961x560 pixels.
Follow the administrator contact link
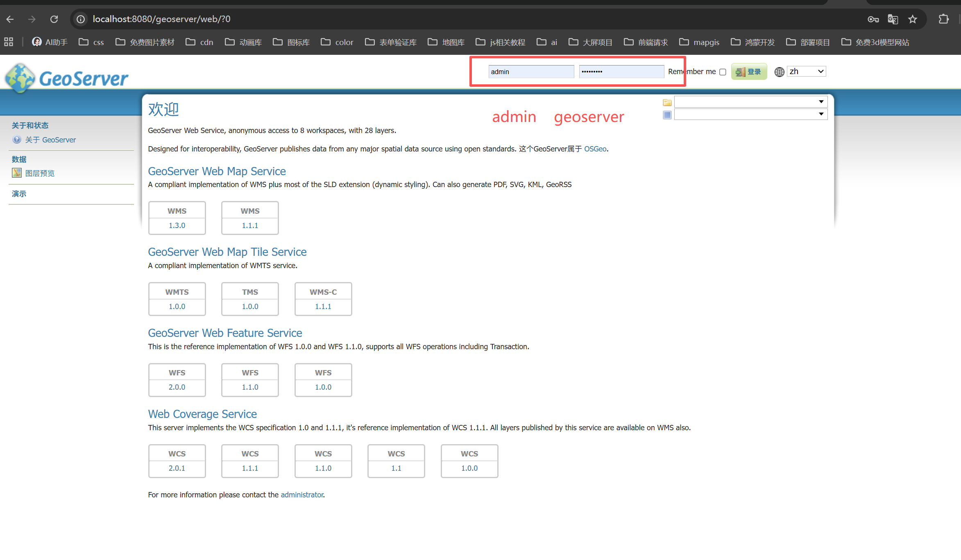click(302, 495)
